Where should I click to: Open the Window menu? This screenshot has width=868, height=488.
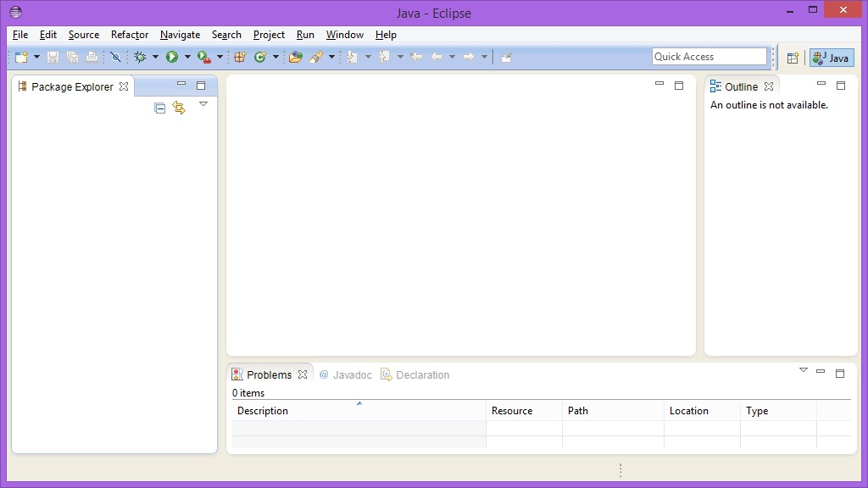click(x=344, y=35)
